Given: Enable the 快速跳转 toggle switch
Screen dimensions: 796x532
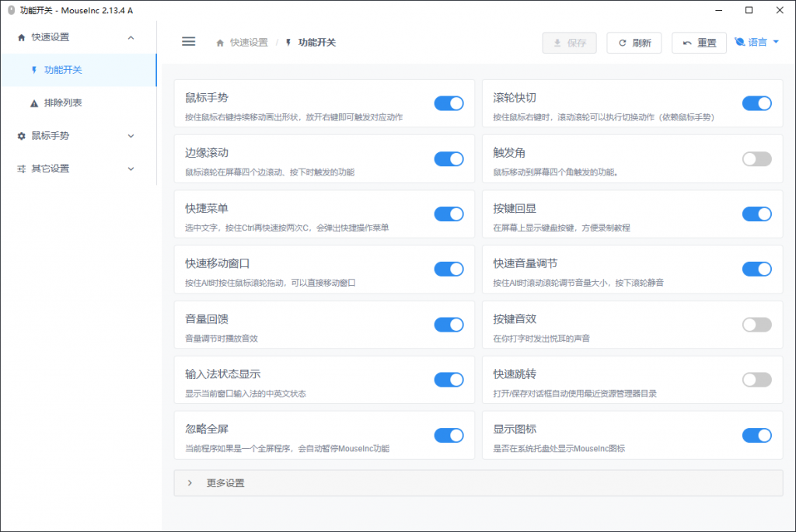Looking at the screenshot, I should [756, 380].
